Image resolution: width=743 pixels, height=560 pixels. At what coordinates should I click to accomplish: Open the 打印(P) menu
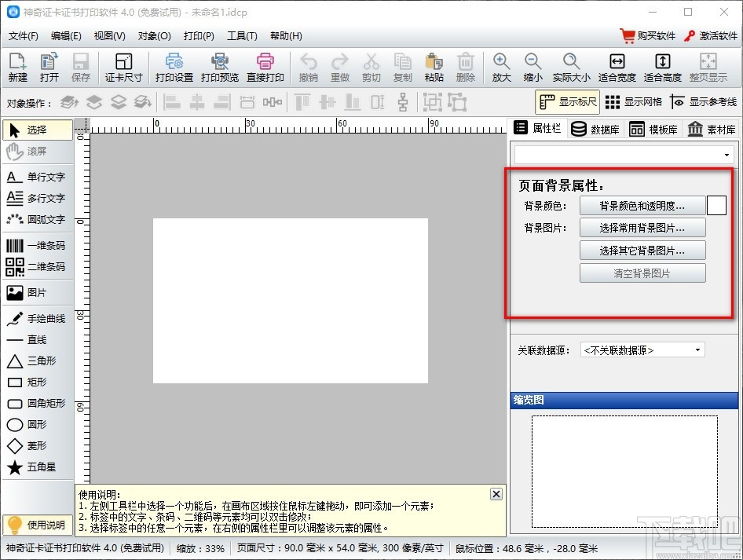click(199, 36)
